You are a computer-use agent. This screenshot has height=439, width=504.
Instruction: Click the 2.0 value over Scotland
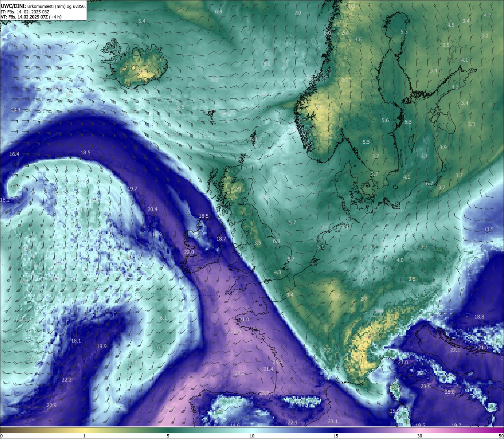tap(237, 189)
